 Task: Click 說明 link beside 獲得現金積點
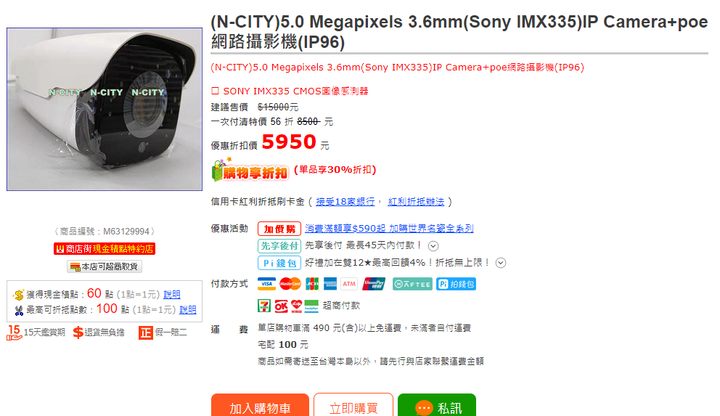172,294
